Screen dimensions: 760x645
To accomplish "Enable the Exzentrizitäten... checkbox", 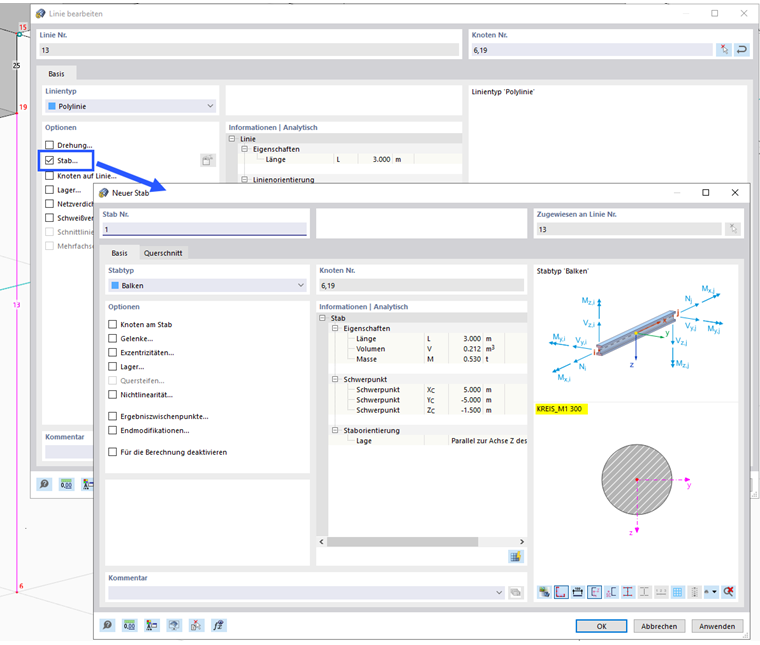I will (112, 352).
